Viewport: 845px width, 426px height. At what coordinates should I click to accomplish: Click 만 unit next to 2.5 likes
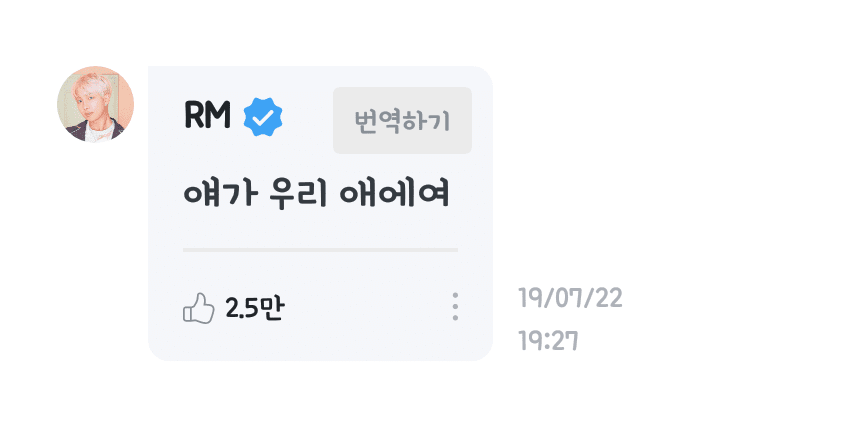tap(273, 308)
